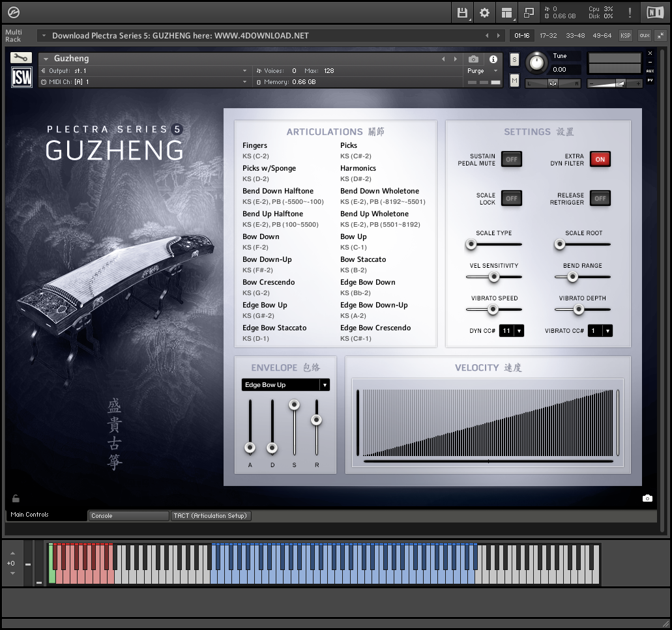Switch to rack page 49-64

click(x=602, y=36)
